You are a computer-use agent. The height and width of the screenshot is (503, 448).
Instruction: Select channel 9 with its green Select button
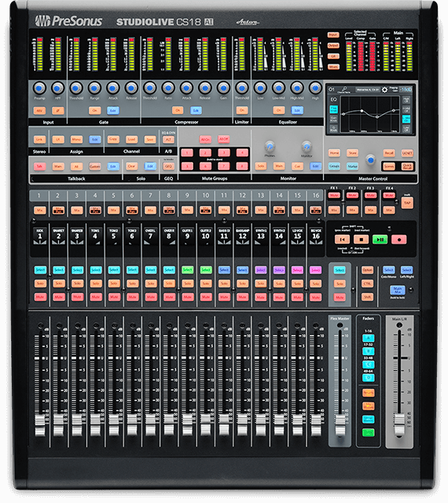point(187,270)
